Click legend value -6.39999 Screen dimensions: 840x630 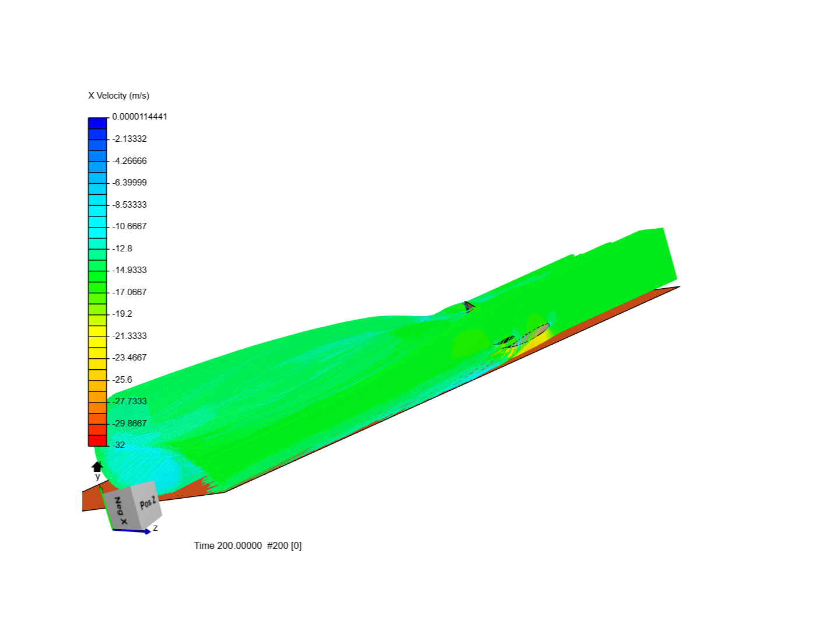pos(129,183)
